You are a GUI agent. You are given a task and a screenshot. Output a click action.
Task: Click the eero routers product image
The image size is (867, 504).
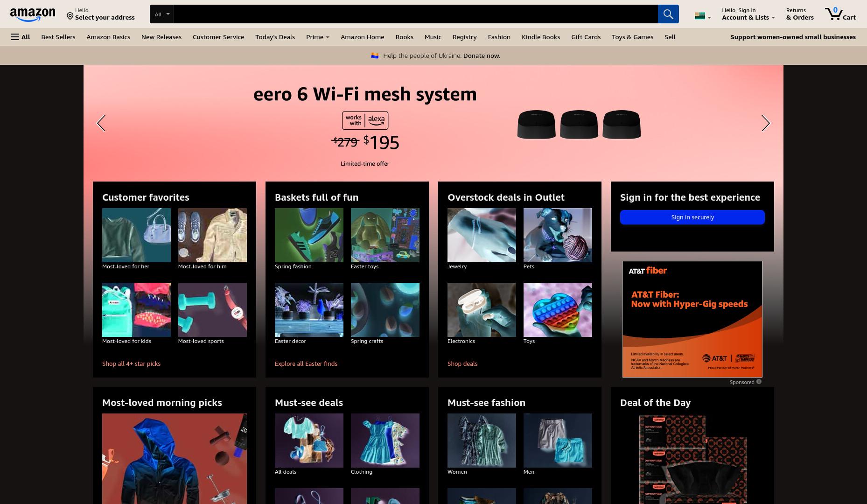tap(579, 124)
